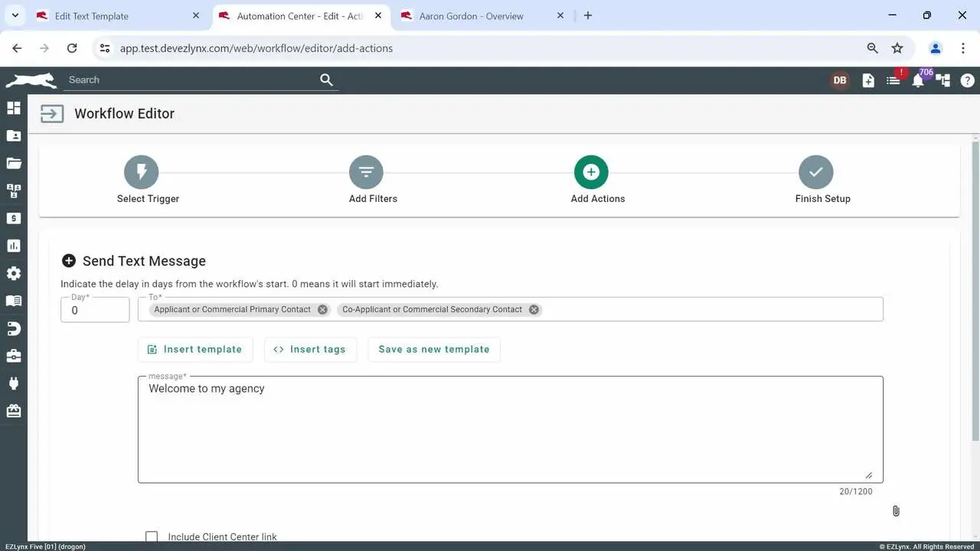Open the briefcase icon in sidebar
The width and height of the screenshot is (980, 551).
pos(14,356)
